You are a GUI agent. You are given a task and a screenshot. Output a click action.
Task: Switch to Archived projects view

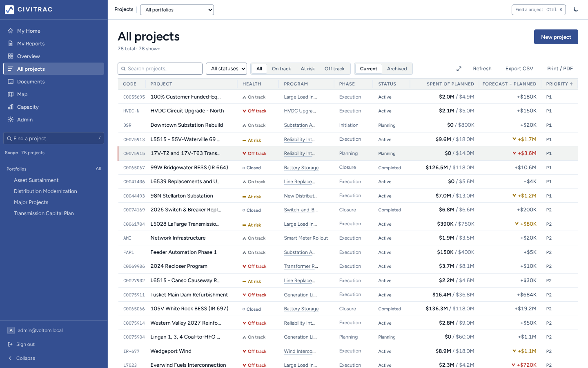point(397,69)
